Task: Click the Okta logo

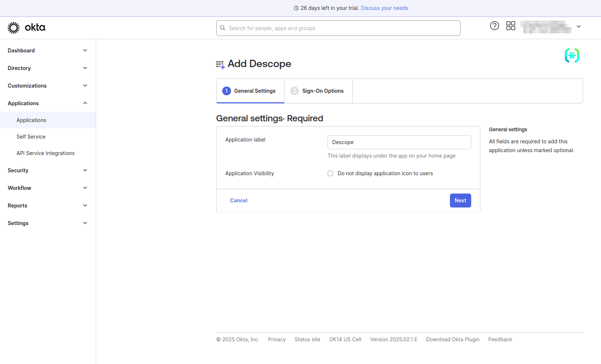Action: click(26, 27)
